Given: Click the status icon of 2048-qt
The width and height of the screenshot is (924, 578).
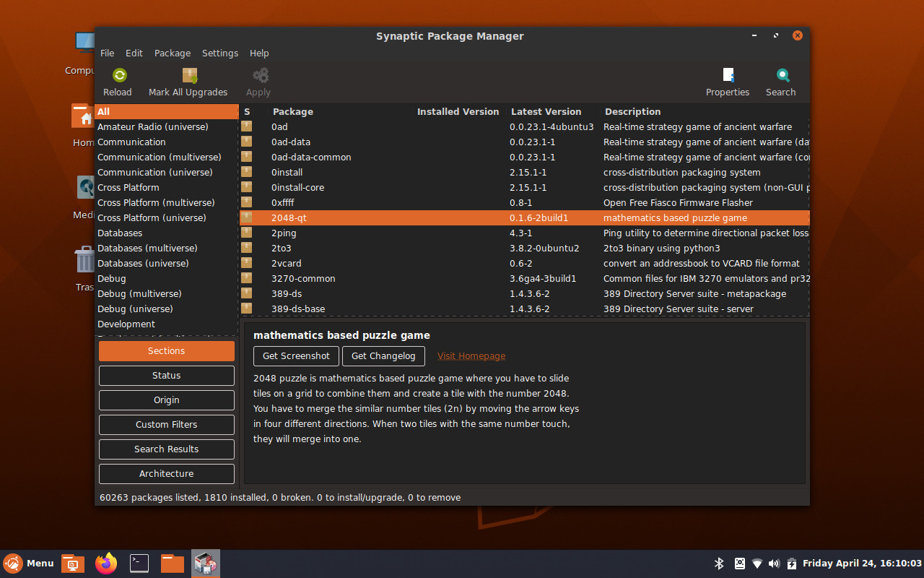Looking at the screenshot, I should pyautogui.click(x=247, y=217).
